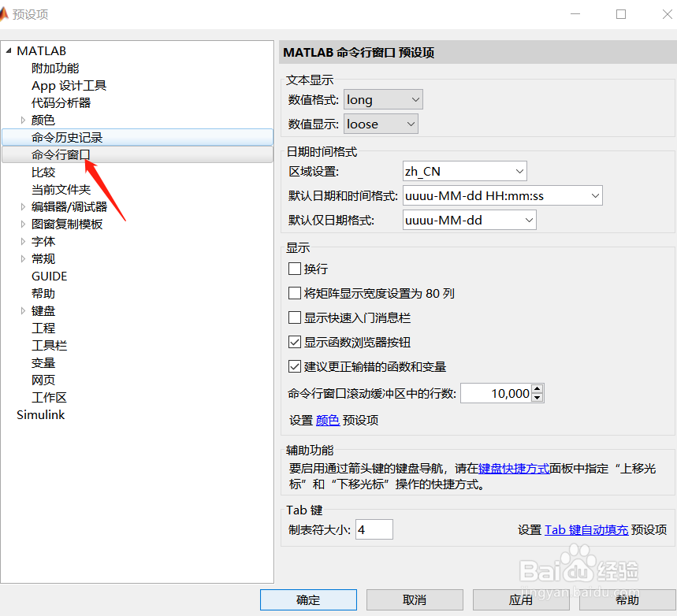The image size is (677, 616).
Task: Select 颜色 label in the tree
Action: point(43,120)
